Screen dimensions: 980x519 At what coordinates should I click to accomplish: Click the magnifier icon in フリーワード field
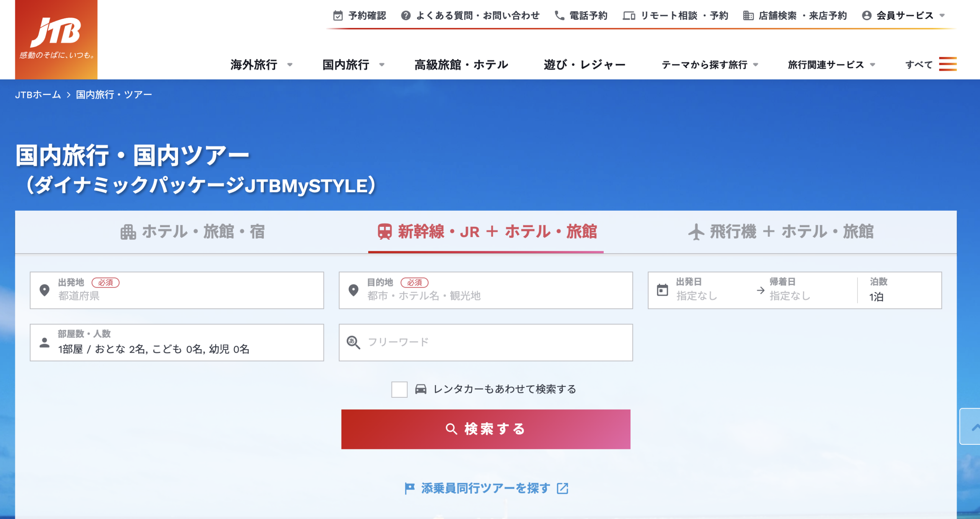pos(353,342)
